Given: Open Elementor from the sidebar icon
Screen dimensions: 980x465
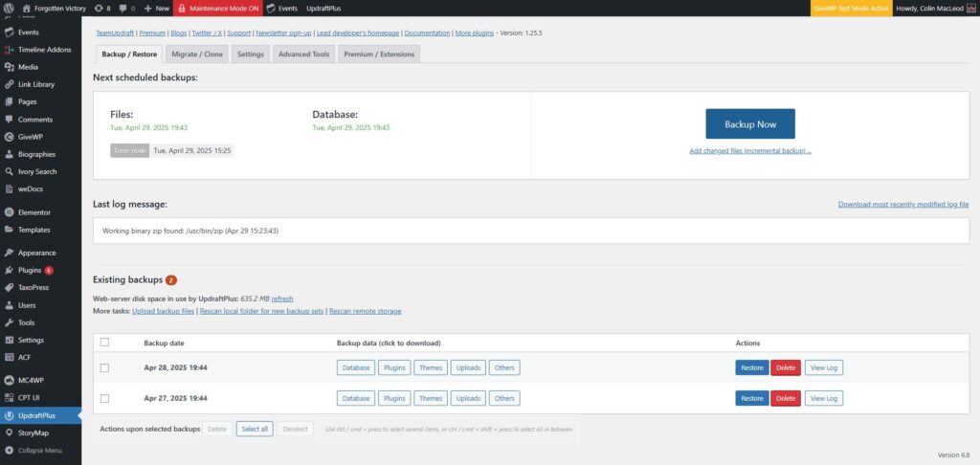Looking at the screenshot, I should click(x=9, y=212).
